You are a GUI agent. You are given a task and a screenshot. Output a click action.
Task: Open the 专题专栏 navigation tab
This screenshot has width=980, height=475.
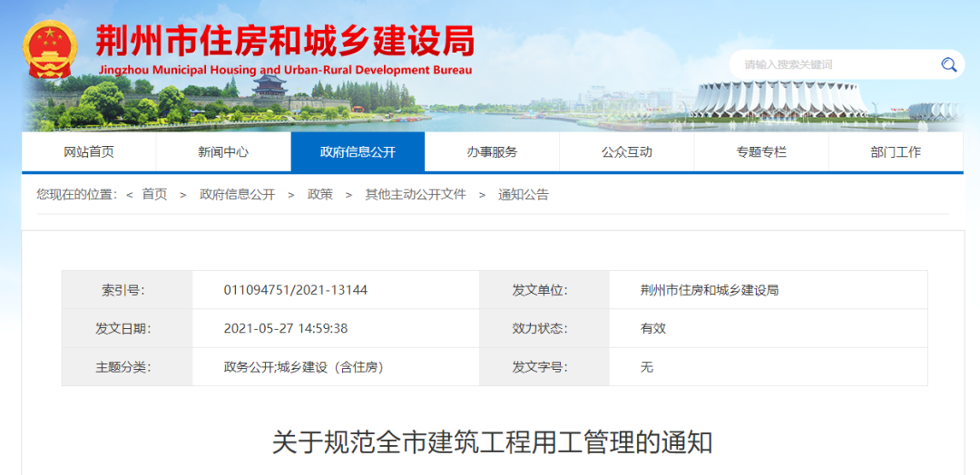point(760,152)
